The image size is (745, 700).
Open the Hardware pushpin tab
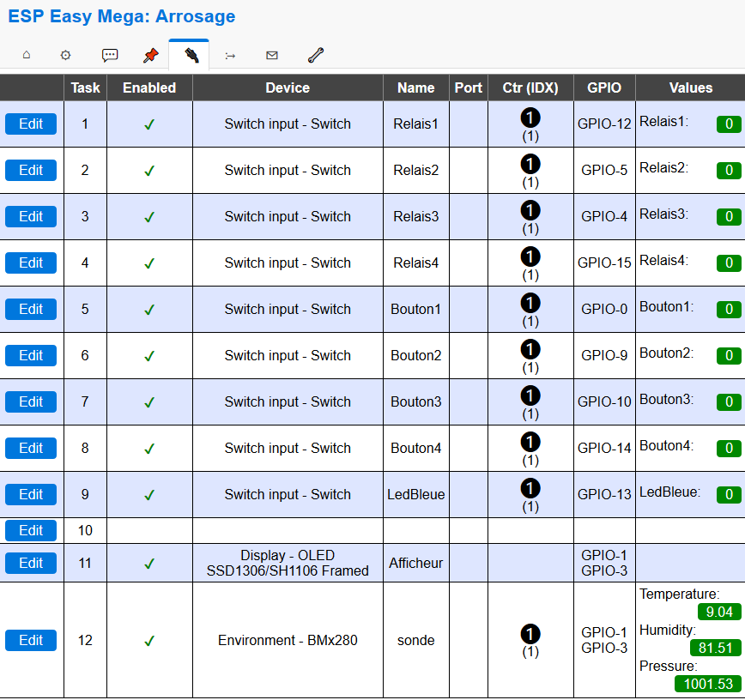(151, 55)
